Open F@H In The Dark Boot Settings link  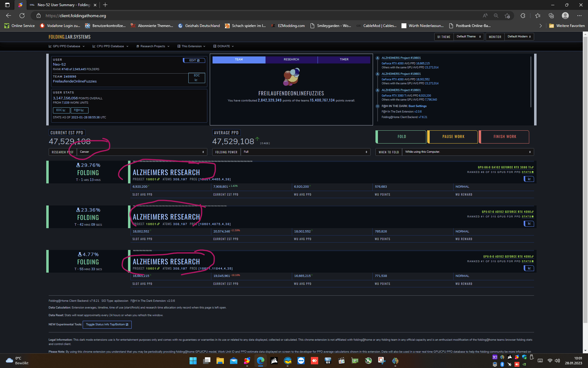coord(417,106)
